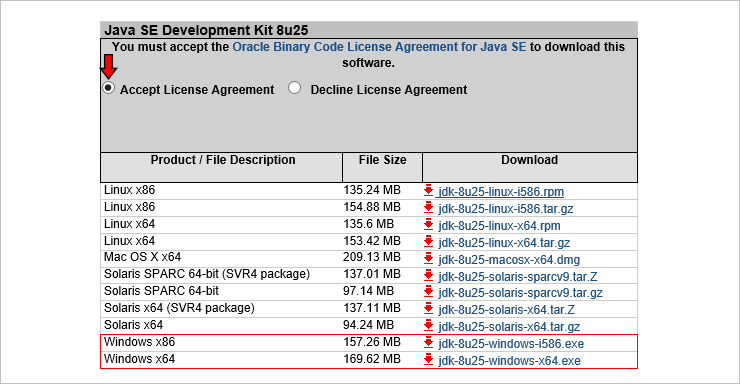Download jdk-8u25-solaris-x64.tar.Z
Screen dimensions: 740x384
pos(506,310)
